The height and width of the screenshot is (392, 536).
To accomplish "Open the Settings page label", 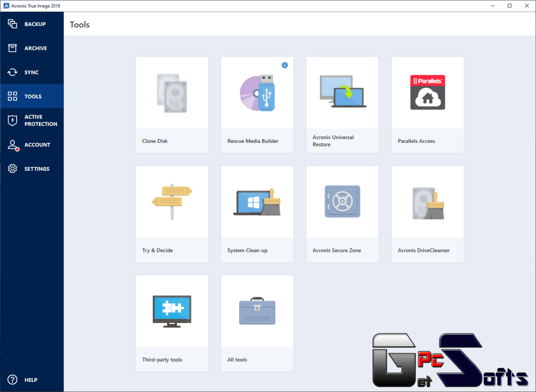I will (37, 169).
